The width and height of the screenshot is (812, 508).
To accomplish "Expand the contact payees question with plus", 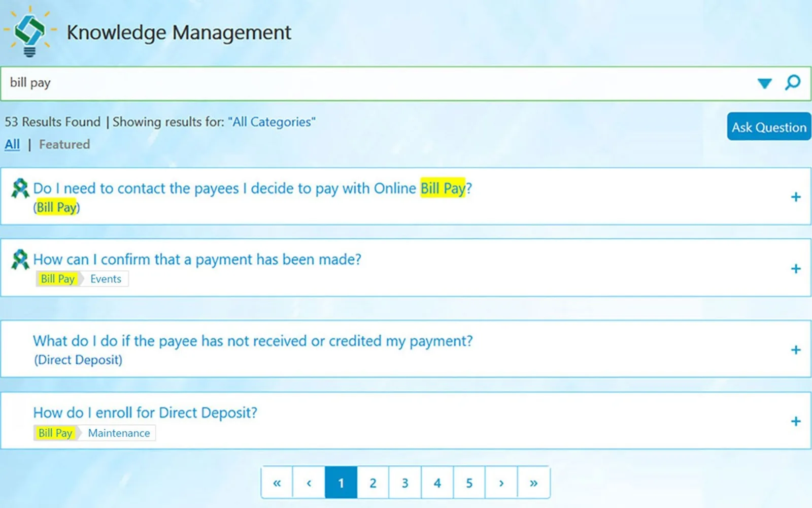I will click(x=796, y=197).
